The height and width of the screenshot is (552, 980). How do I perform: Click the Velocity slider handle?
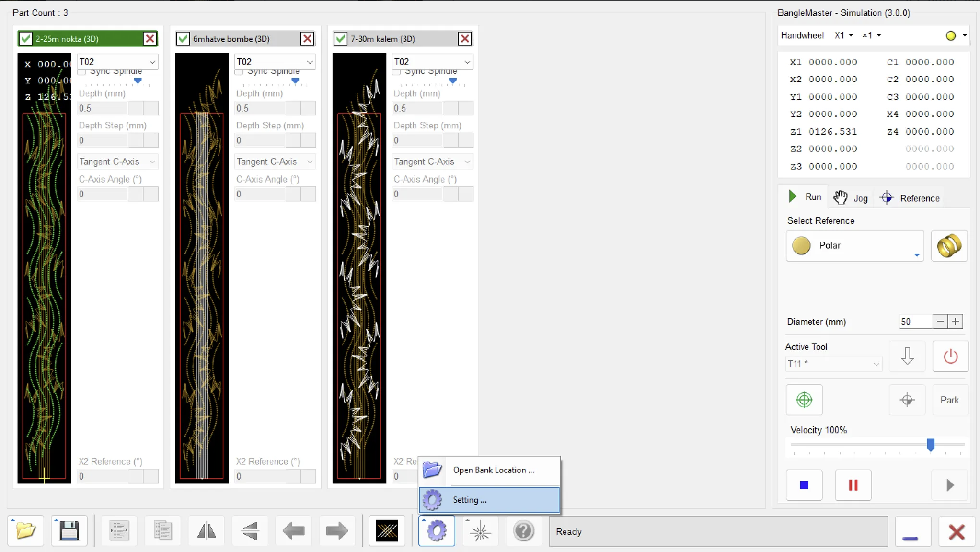point(930,445)
